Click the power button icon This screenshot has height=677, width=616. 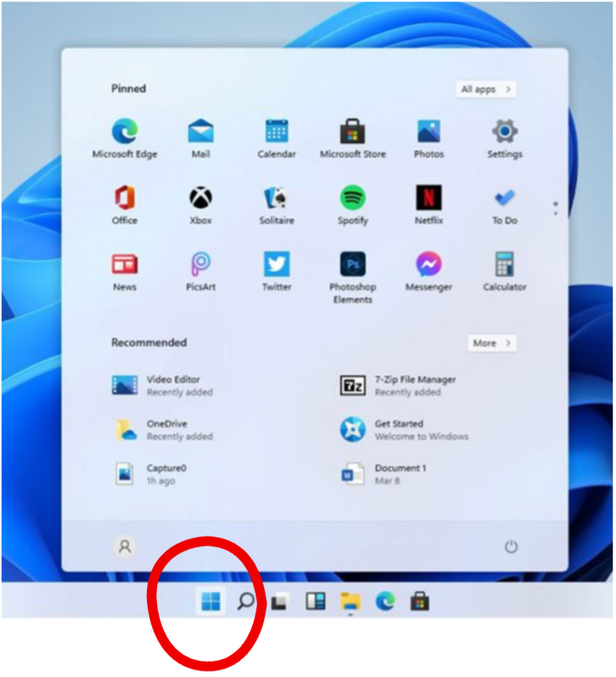coord(511,547)
